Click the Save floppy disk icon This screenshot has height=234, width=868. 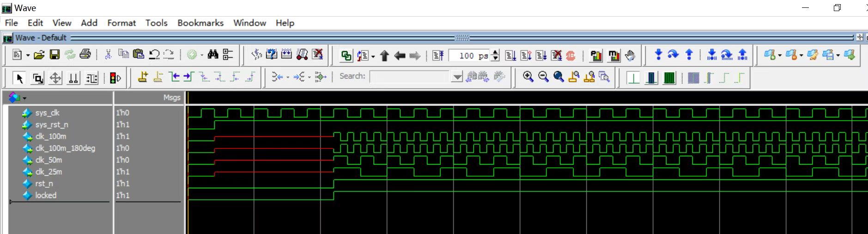(55, 55)
